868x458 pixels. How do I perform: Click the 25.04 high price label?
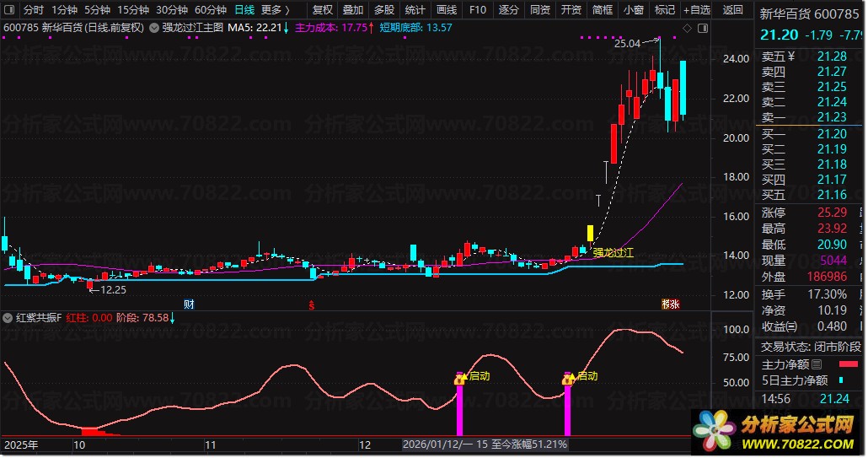click(x=627, y=44)
